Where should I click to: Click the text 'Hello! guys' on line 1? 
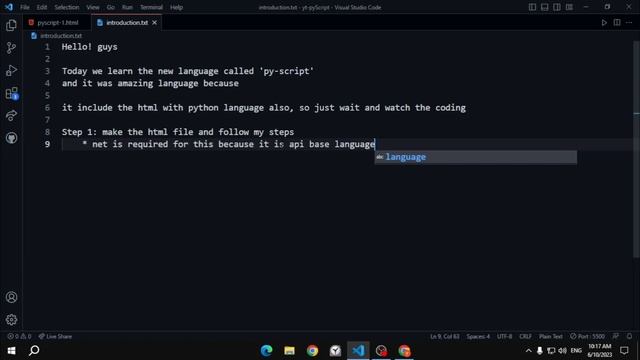click(90, 47)
